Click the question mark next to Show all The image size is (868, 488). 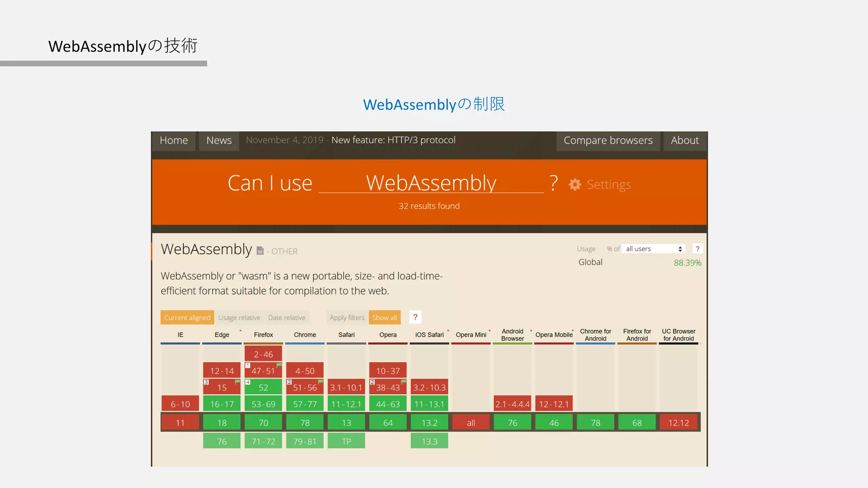415,317
